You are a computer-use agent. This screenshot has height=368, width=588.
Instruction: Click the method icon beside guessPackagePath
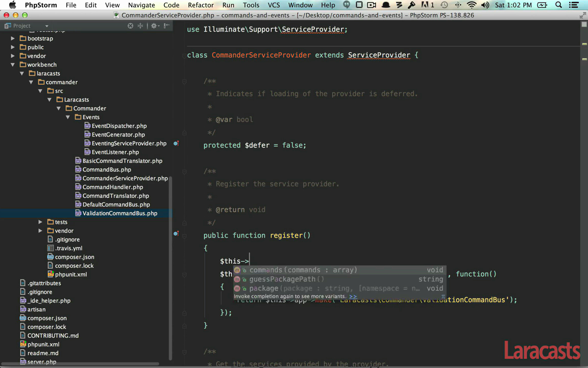[x=237, y=279]
